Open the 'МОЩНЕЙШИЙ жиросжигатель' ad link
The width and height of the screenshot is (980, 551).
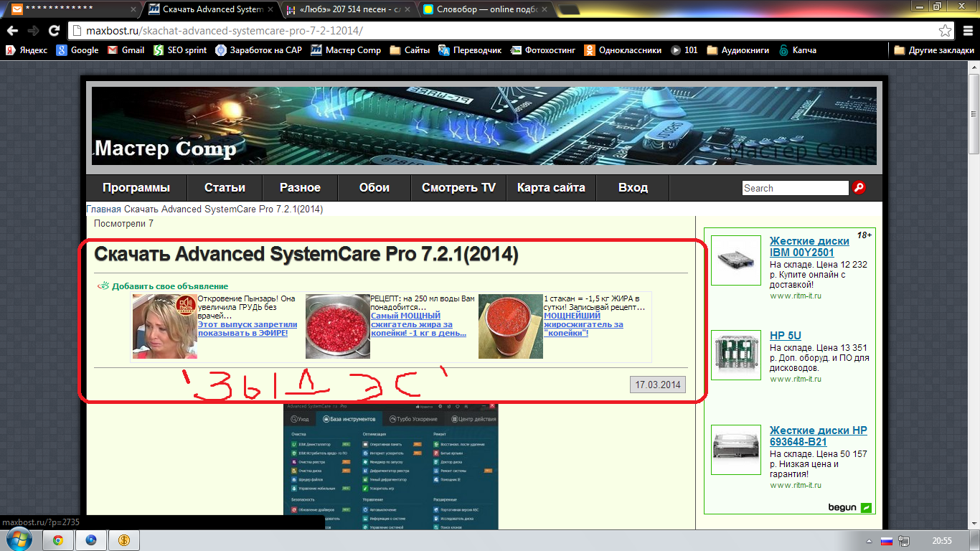click(583, 324)
